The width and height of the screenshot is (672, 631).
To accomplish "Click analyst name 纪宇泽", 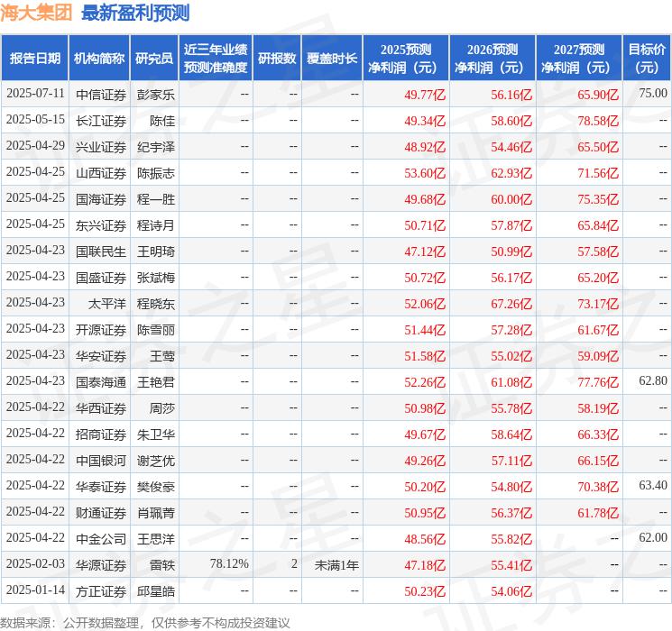I will (155, 147).
